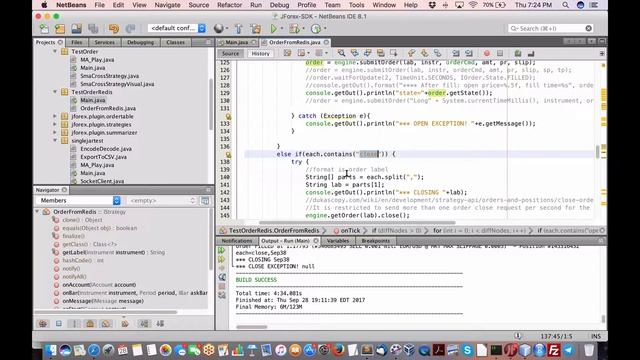Switch to the Classes tab
640x360 pixels.
pos(176,42)
